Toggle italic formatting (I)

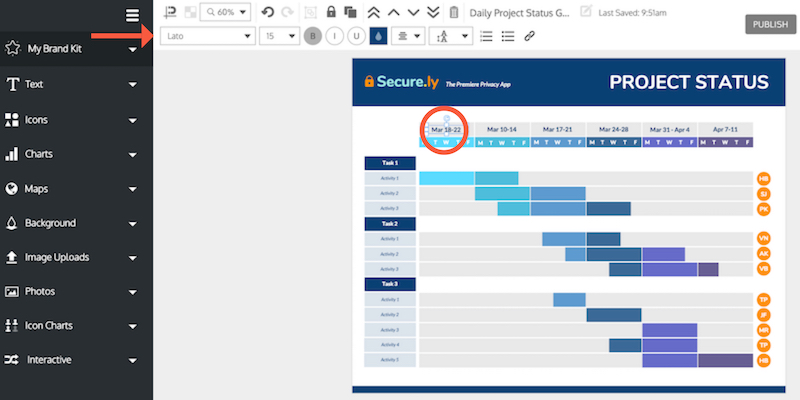(334, 36)
